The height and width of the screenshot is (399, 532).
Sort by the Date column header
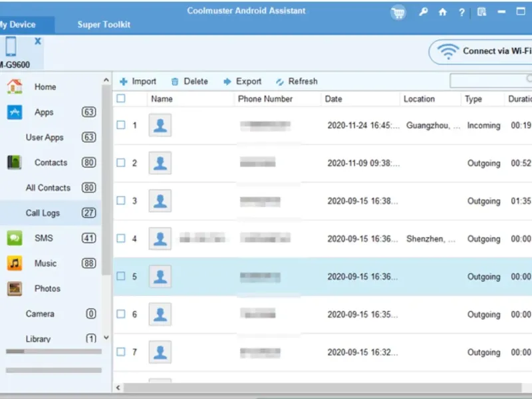pyautogui.click(x=360, y=99)
